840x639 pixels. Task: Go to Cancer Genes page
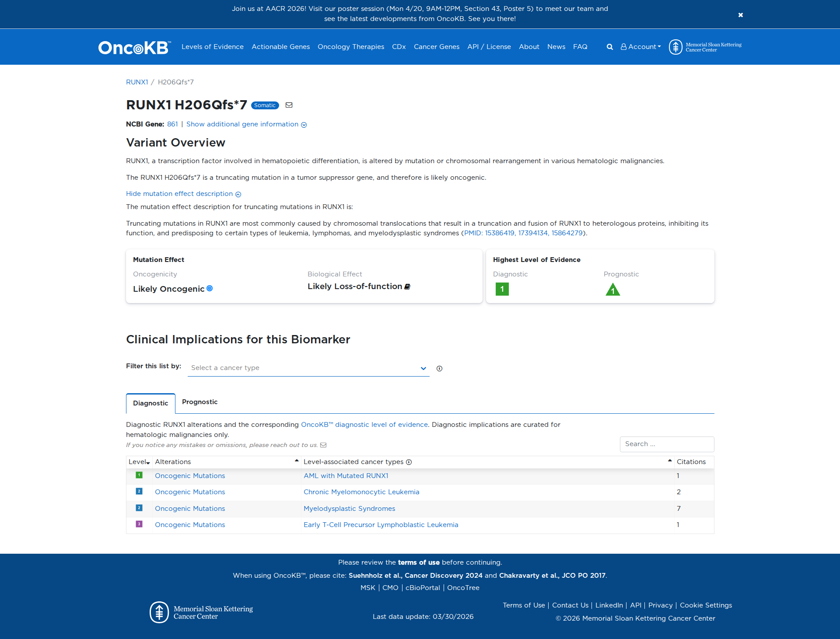pos(437,47)
